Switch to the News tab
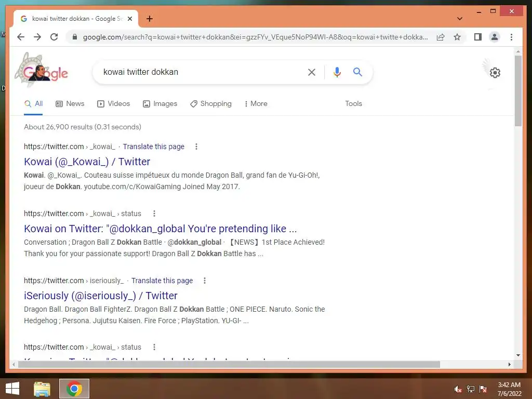The image size is (532, 399). tap(70, 104)
